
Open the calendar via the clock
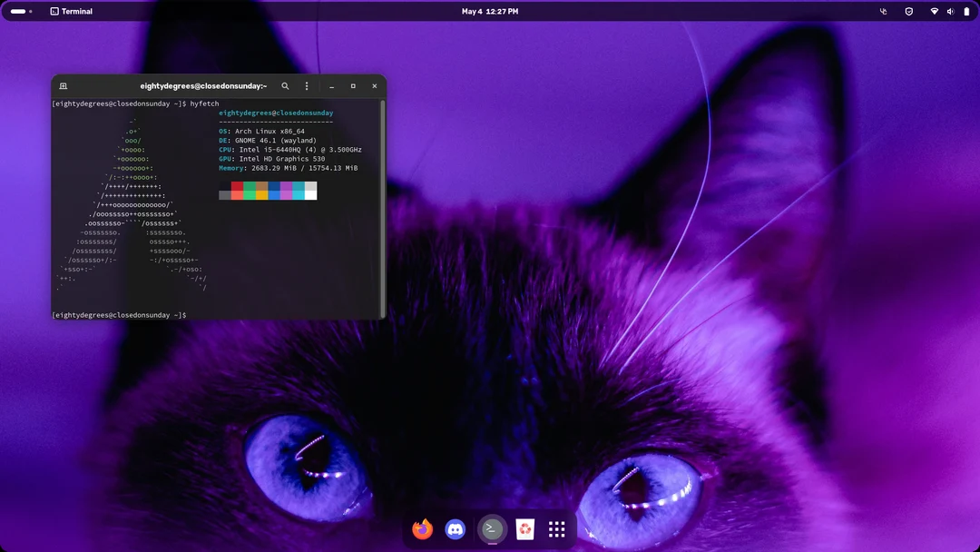click(x=490, y=11)
